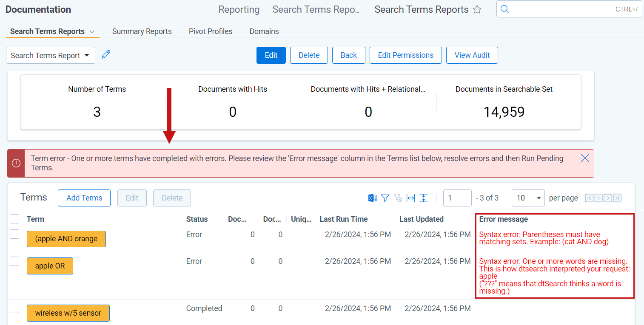
Task: Click the Add Terms button
Action: (x=84, y=198)
